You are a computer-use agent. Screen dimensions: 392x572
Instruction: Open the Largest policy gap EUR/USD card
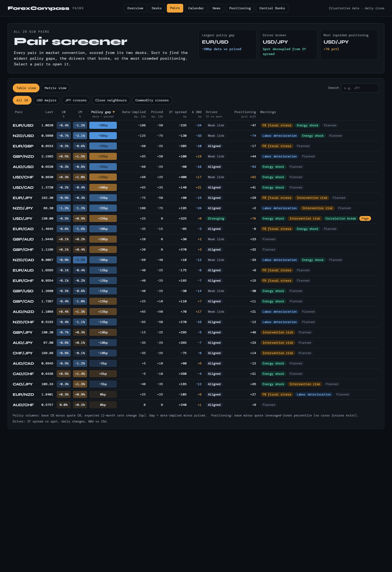pos(227,45)
